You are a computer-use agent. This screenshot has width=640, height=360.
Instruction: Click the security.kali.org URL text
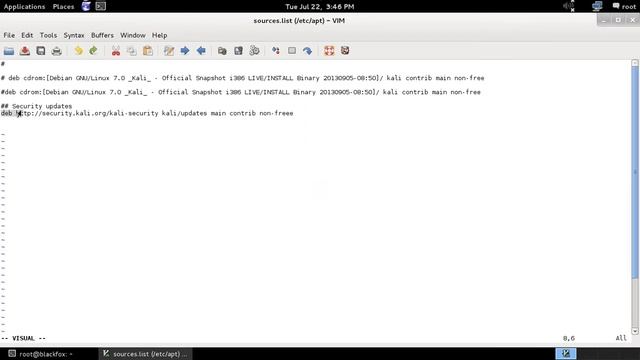87,113
